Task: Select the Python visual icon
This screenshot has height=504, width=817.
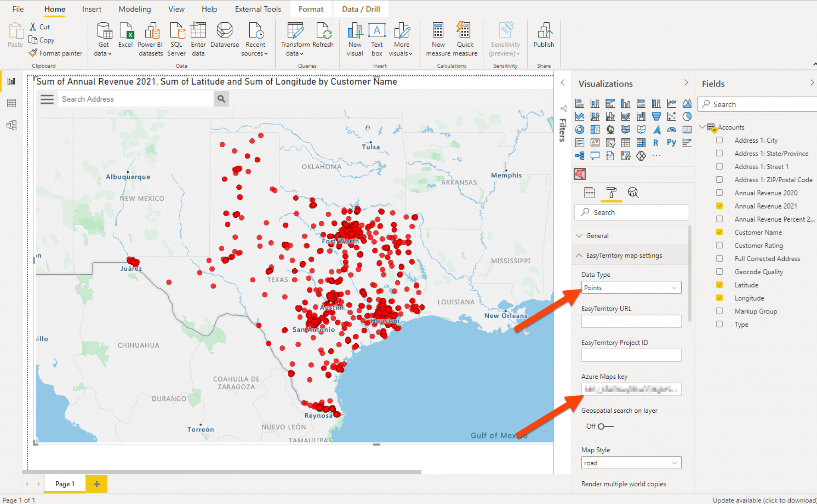Action: pyautogui.click(x=672, y=142)
